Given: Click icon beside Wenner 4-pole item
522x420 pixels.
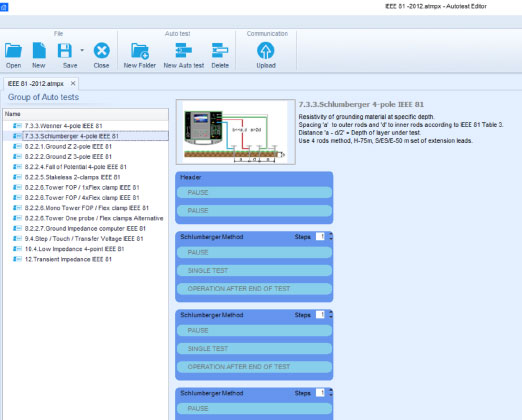Looking at the screenshot, I should pos(17,126).
